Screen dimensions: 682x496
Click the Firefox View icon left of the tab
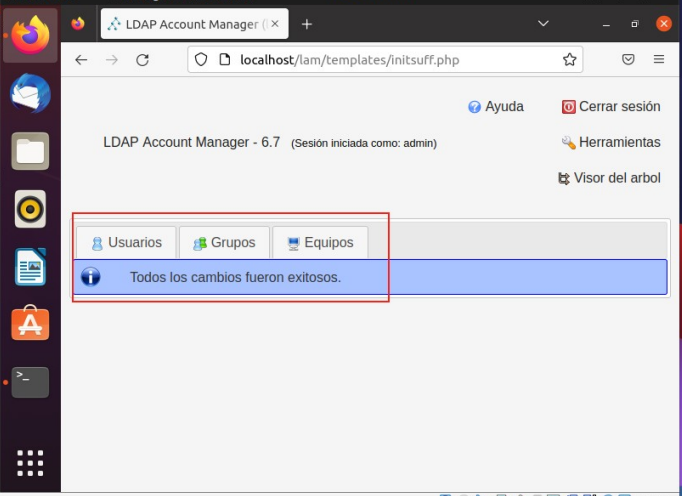tap(78, 23)
